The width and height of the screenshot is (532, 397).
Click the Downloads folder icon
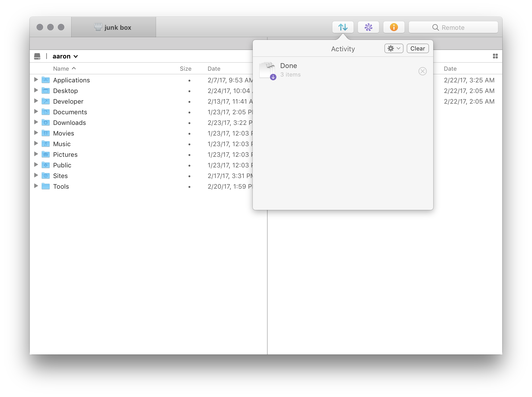click(x=46, y=122)
